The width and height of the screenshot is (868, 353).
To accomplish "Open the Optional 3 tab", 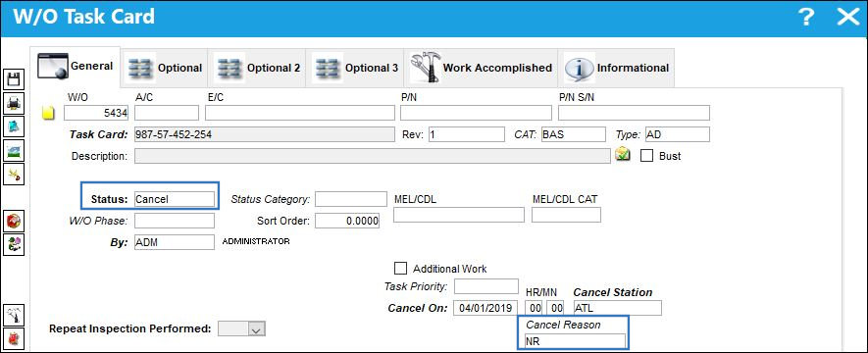I will click(x=355, y=68).
